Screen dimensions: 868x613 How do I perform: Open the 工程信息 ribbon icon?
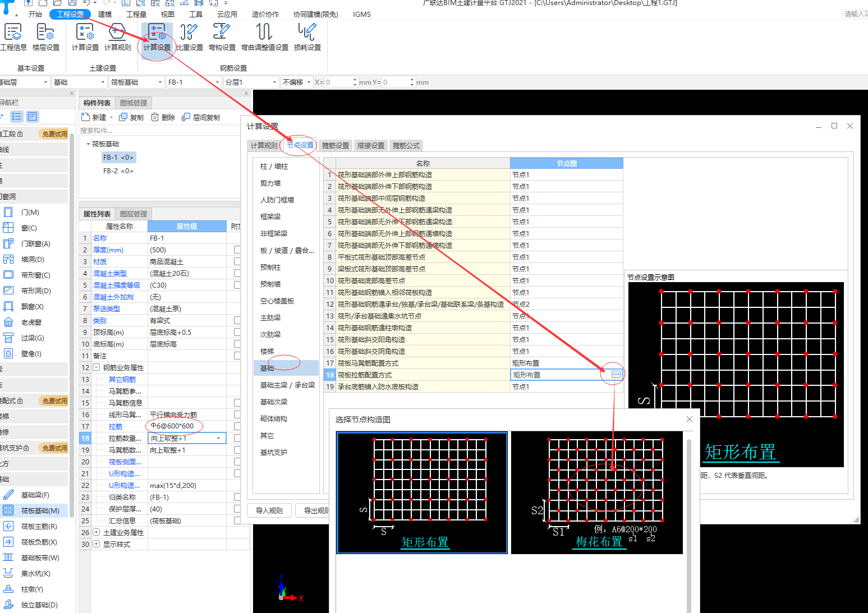tap(13, 37)
